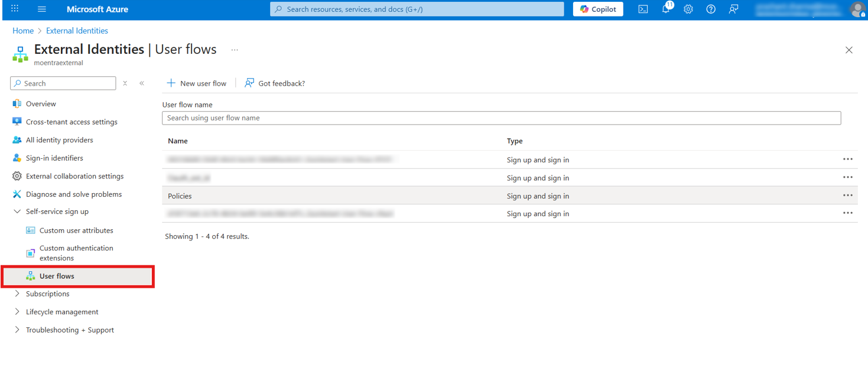Open the feedback icon in the top bar
Screen dimensions: 868x381
click(733, 9)
